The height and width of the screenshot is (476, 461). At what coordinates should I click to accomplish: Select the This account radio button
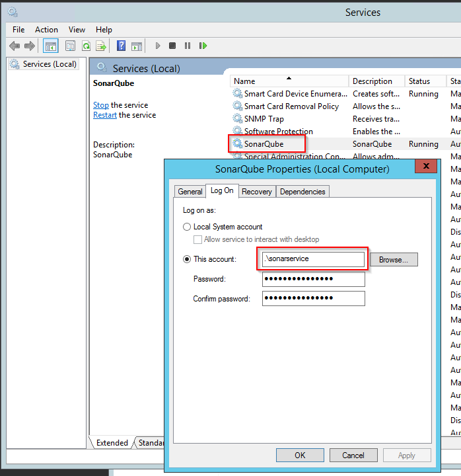click(187, 259)
